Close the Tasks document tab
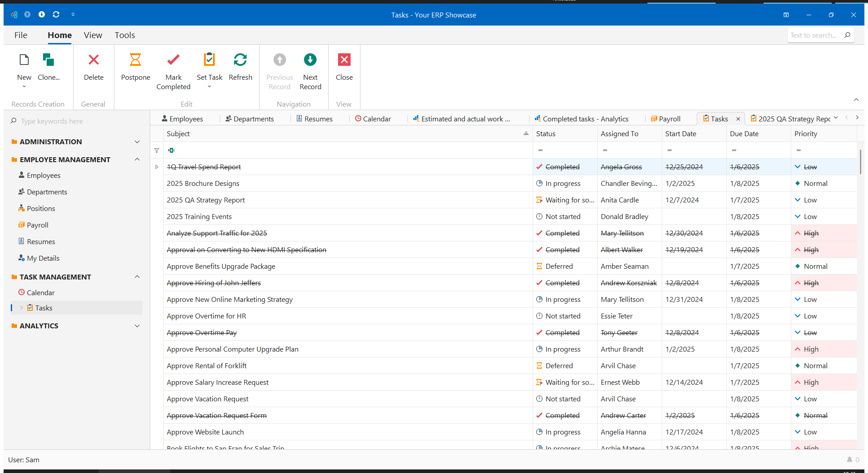Image resolution: width=868 pixels, height=473 pixels. coord(738,119)
